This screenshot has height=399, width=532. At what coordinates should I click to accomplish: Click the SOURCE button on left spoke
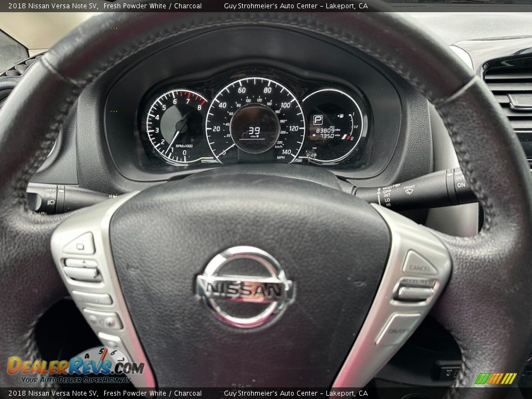click(x=93, y=298)
